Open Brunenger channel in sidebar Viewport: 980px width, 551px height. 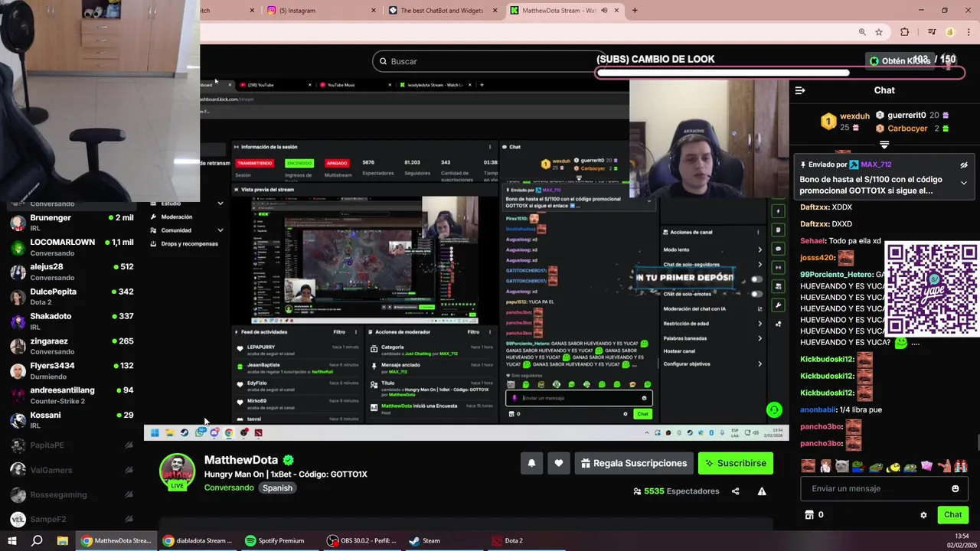coord(72,223)
